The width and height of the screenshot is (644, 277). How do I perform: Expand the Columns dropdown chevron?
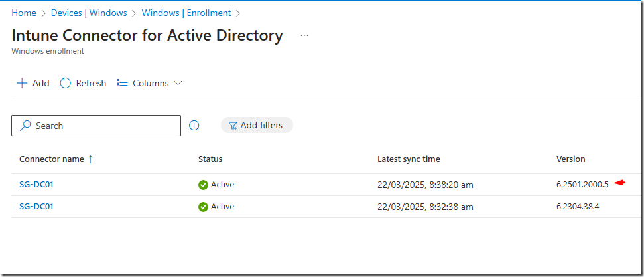(178, 83)
